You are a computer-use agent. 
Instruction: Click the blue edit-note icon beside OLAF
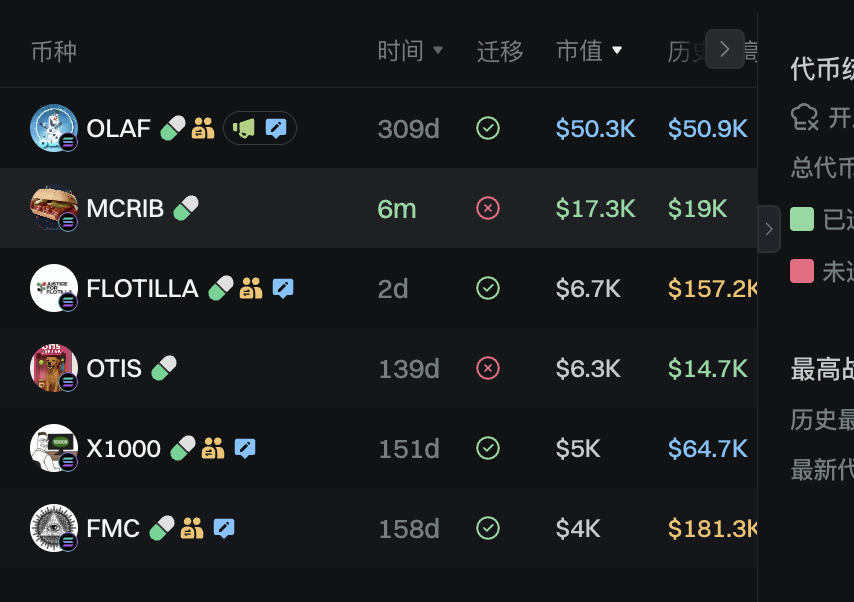[276, 128]
